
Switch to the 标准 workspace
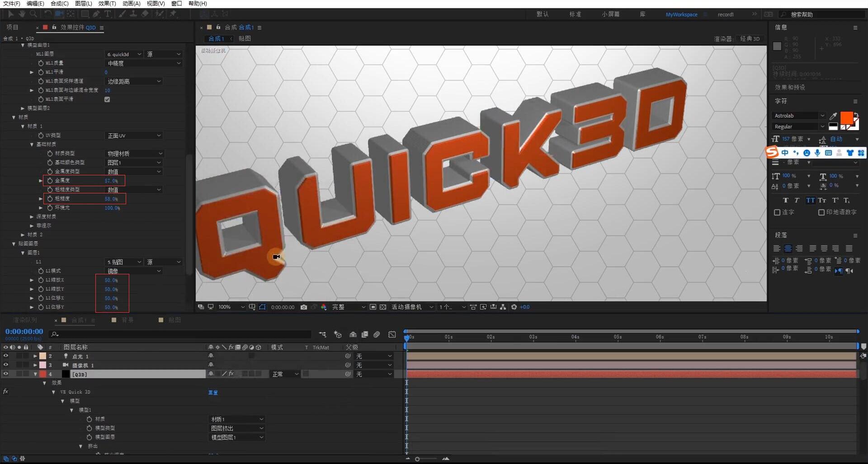click(x=575, y=14)
